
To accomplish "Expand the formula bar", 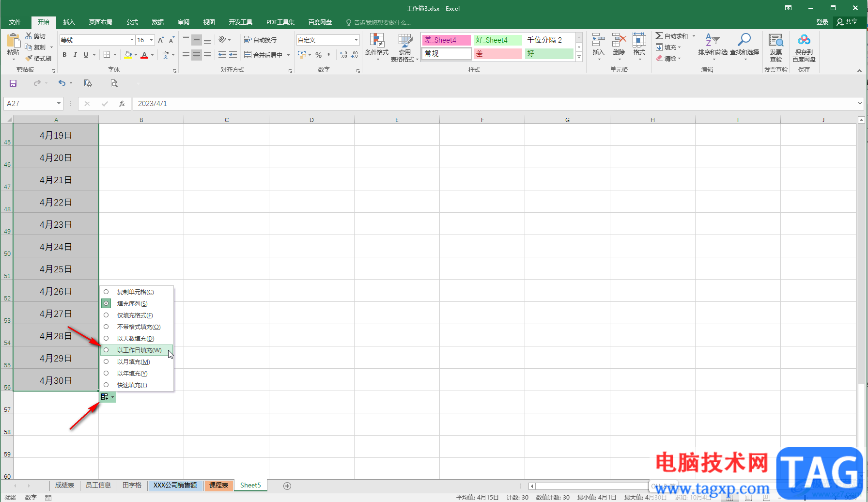I will click(x=860, y=103).
